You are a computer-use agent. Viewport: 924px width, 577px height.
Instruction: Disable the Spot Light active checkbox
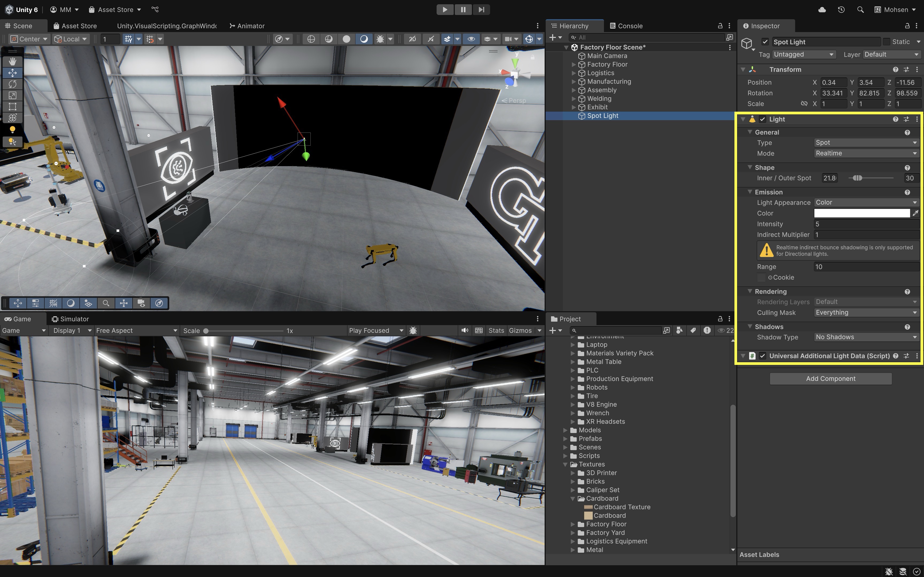pyautogui.click(x=765, y=42)
